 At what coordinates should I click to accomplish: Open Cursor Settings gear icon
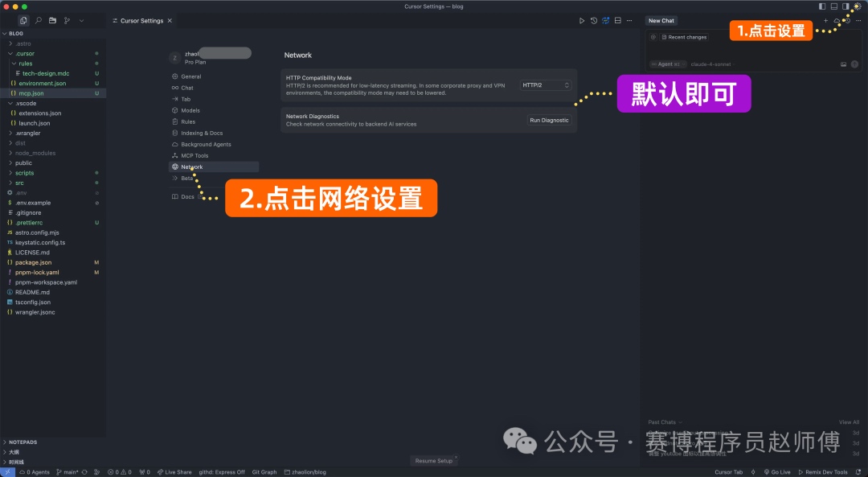(858, 6)
